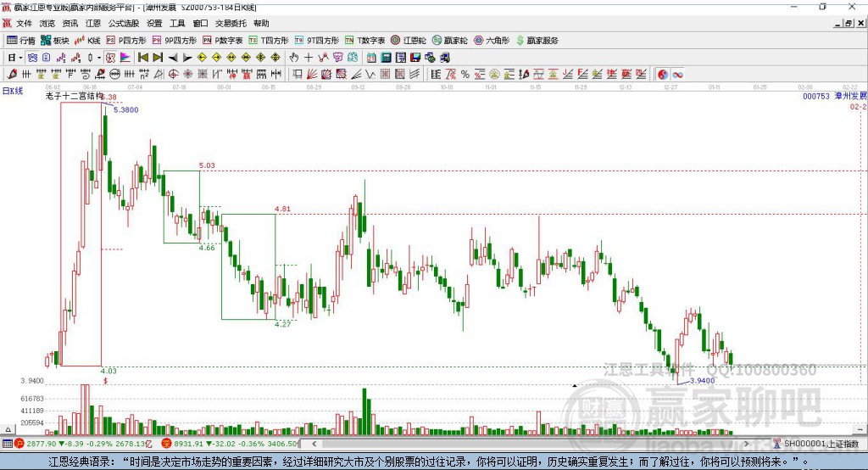Restore the inner document window button
Screen dimensions: 868x470
coord(849,23)
